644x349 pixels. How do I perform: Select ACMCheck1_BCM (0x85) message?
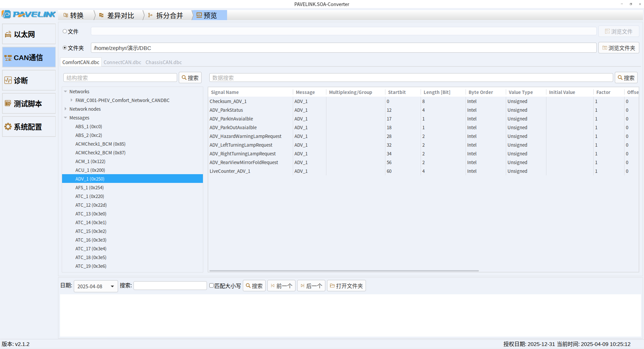click(x=132, y=144)
